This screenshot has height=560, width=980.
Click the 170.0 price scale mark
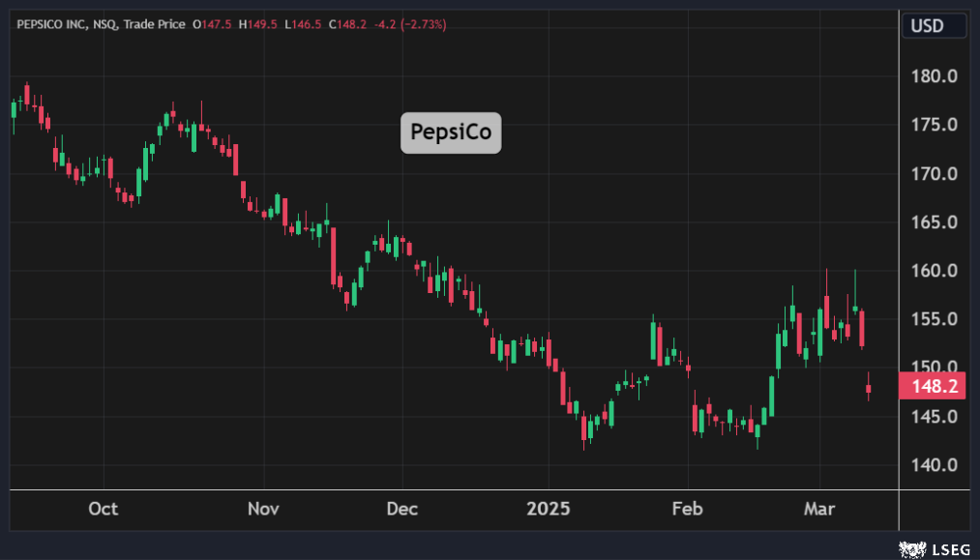pos(934,174)
